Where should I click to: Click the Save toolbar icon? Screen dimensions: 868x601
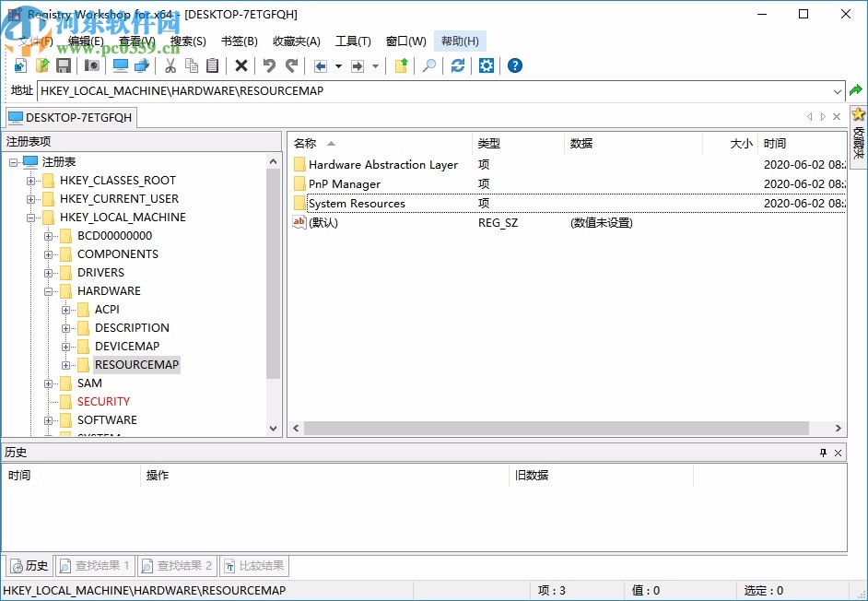click(x=63, y=65)
